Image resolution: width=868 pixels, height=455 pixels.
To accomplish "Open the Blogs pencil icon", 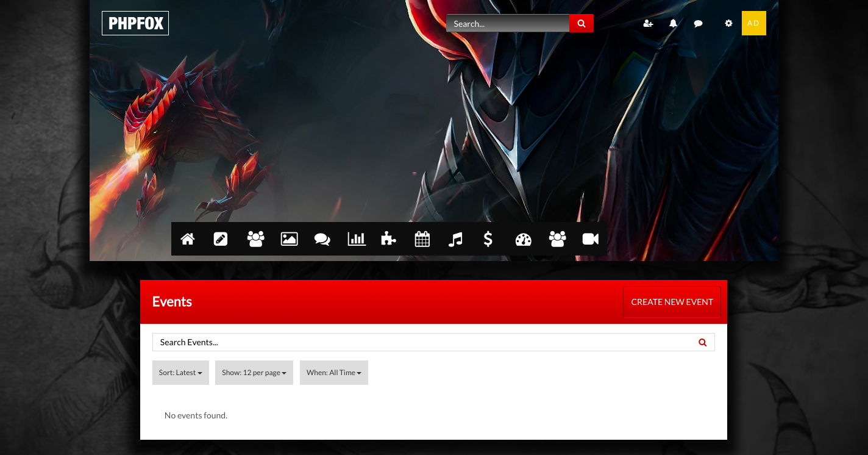I will pyautogui.click(x=221, y=239).
